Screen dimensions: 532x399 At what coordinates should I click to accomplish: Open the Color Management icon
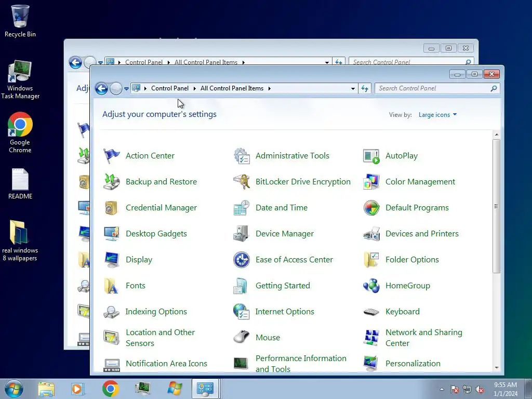point(371,182)
